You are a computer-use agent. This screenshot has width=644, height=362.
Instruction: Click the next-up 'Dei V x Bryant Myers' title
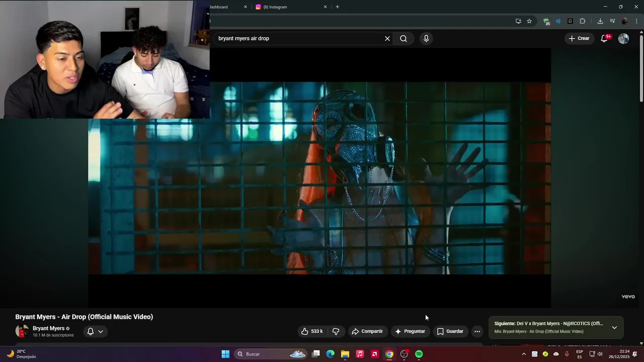(559, 324)
